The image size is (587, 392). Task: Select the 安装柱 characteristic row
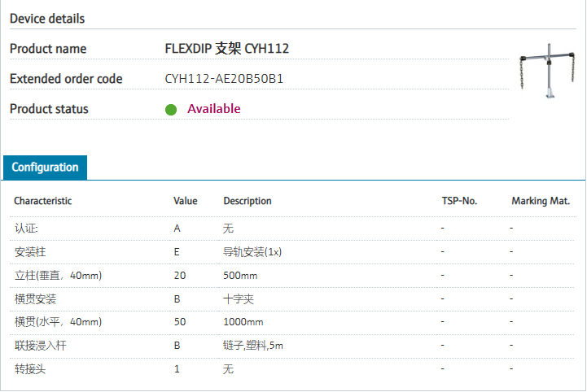[x=30, y=252]
